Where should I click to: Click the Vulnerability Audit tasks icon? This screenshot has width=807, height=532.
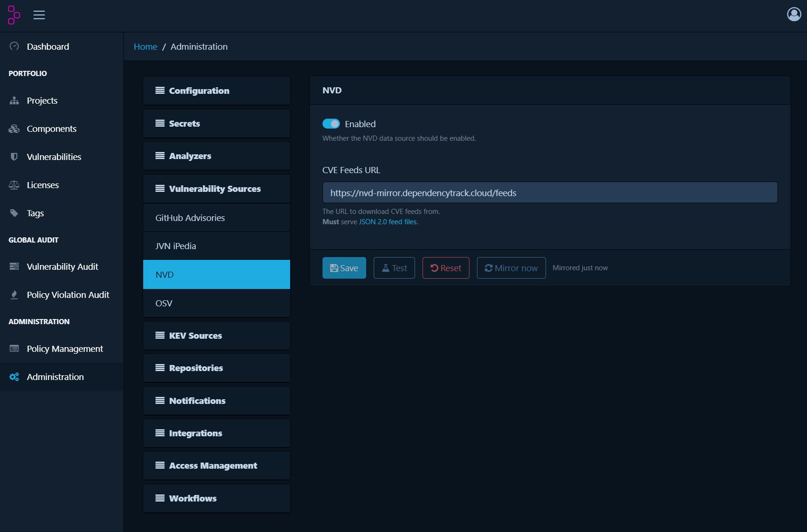[x=14, y=266]
